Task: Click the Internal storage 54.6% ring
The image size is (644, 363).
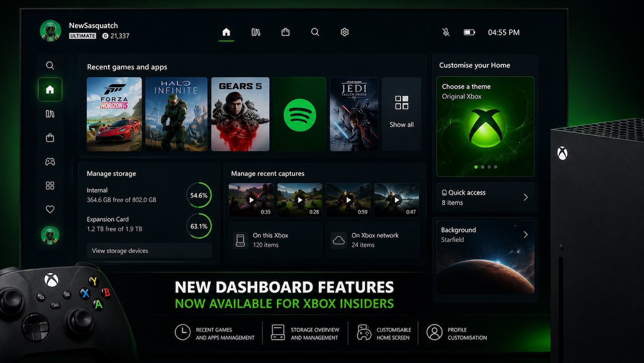Action: click(x=199, y=195)
